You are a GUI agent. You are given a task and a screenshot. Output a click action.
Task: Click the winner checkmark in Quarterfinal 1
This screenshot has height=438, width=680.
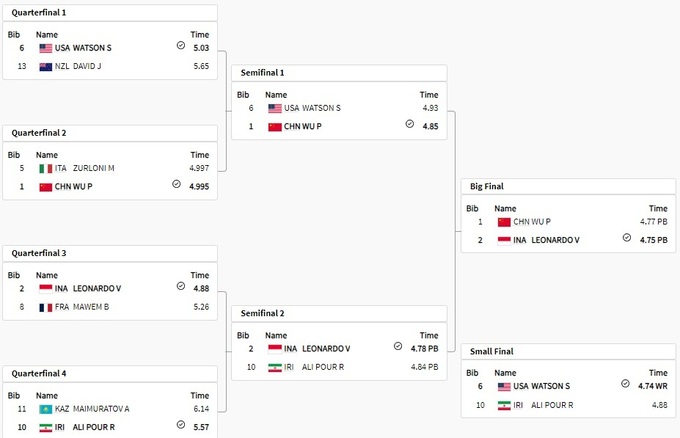coord(180,46)
